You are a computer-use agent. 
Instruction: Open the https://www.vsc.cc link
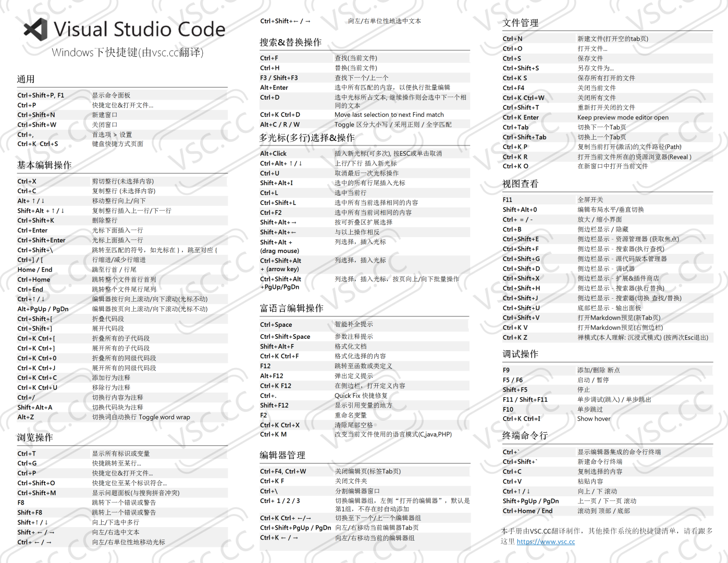point(546,542)
